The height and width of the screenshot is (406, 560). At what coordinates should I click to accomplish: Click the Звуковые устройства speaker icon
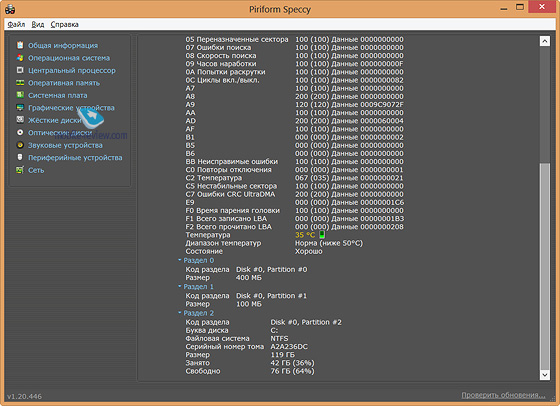tap(20, 145)
